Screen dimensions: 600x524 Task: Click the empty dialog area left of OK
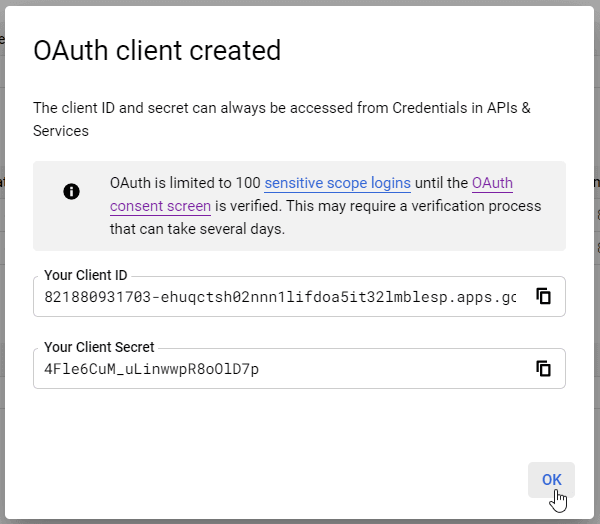pyautogui.click(x=300, y=479)
